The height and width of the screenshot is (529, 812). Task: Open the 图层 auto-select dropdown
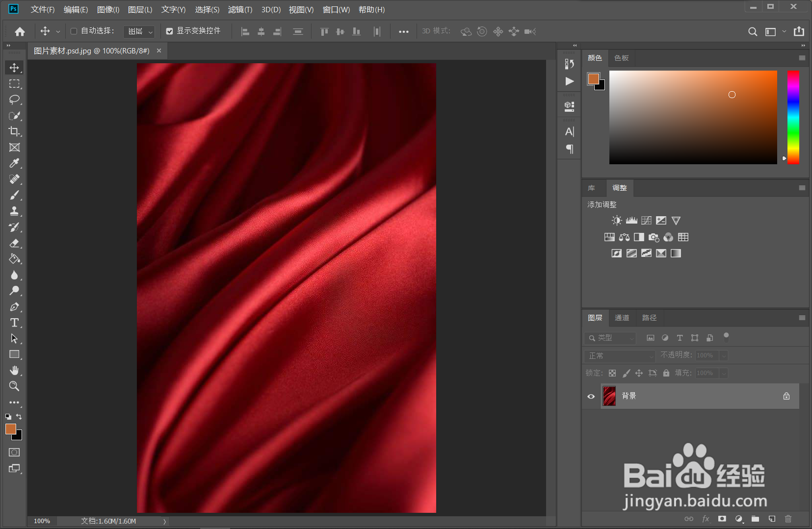(139, 31)
